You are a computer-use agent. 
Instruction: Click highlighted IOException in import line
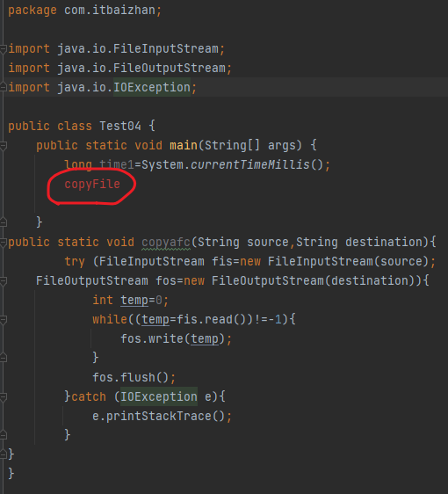click(x=152, y=87)
